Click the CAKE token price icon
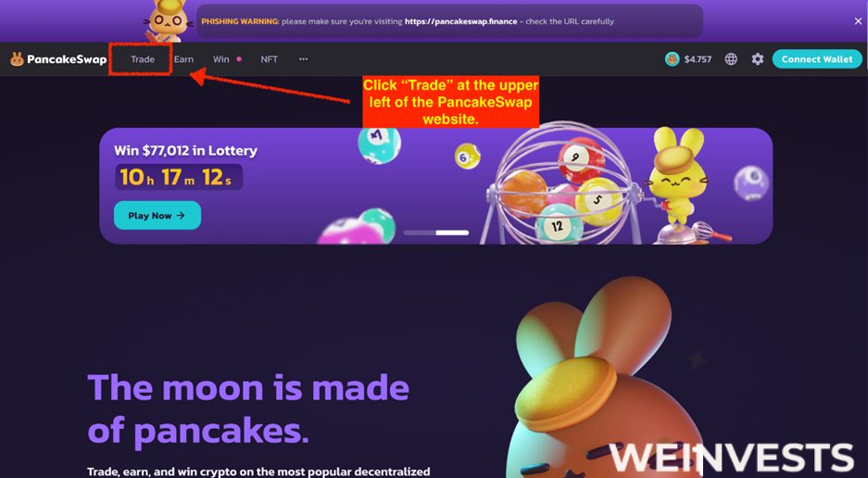 [x=672, y=59]
